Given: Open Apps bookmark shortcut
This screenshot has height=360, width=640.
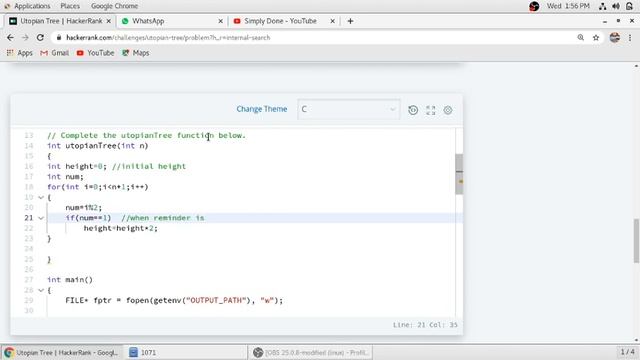Looking at the screenshot, I should (x=19, y=53).
